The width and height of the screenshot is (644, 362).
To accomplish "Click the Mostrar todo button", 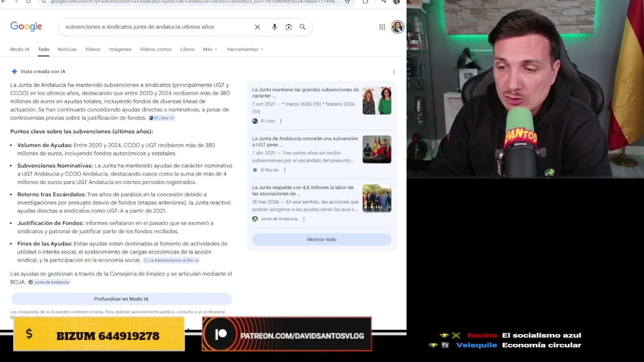I will [321, 239].
